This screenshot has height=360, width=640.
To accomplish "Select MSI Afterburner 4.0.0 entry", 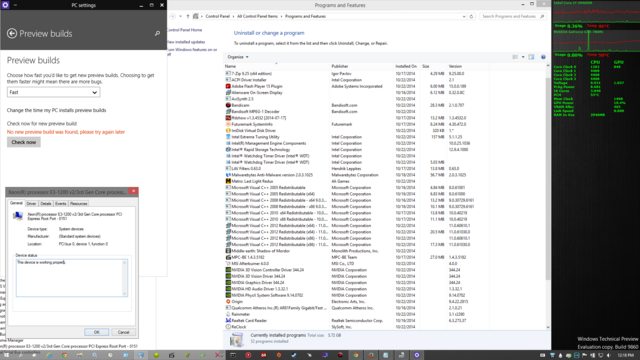I will click(x=250, y=264).
